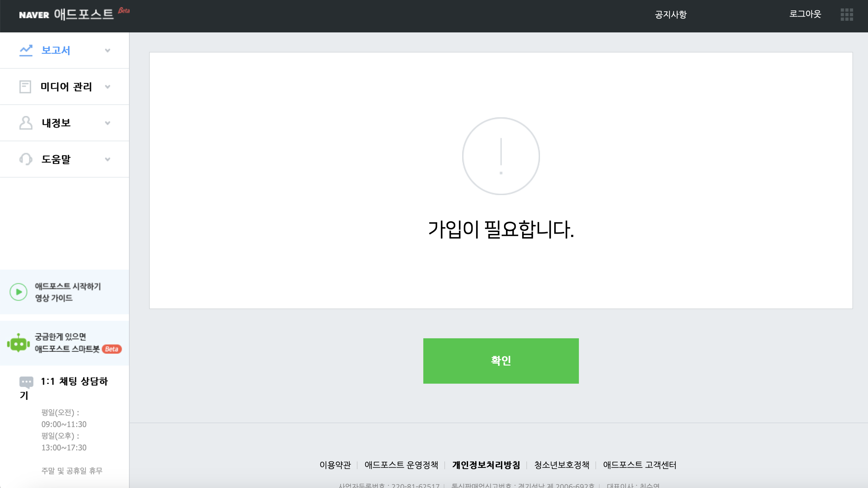Click the 1:1 chat bubble icon
Screen dimensions: 868x488
[x=26, y=382]
